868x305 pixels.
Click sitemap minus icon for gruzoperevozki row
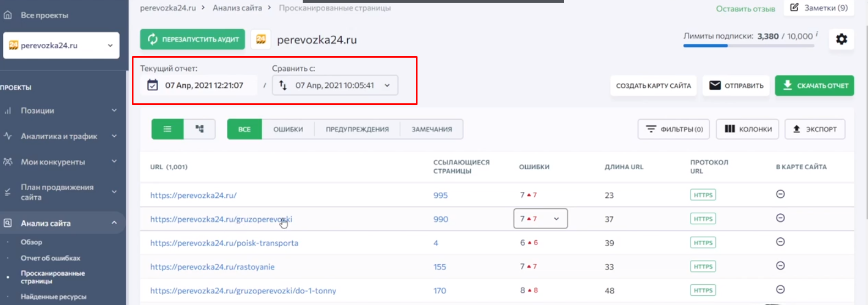tap(780, 218)
